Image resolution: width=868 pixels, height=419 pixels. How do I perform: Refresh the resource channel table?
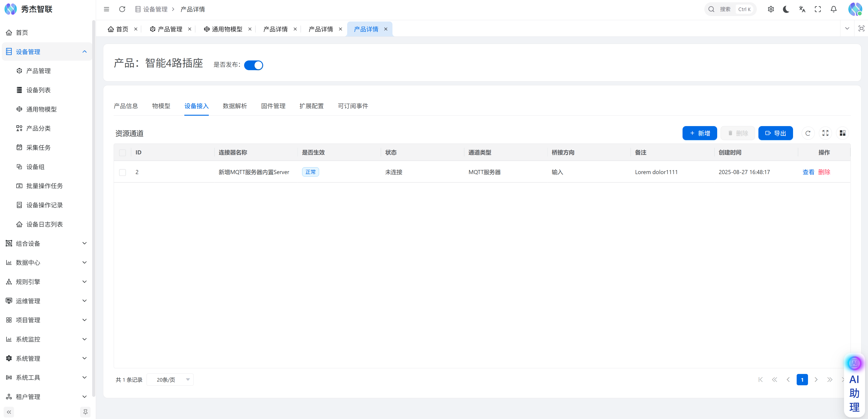808,133
